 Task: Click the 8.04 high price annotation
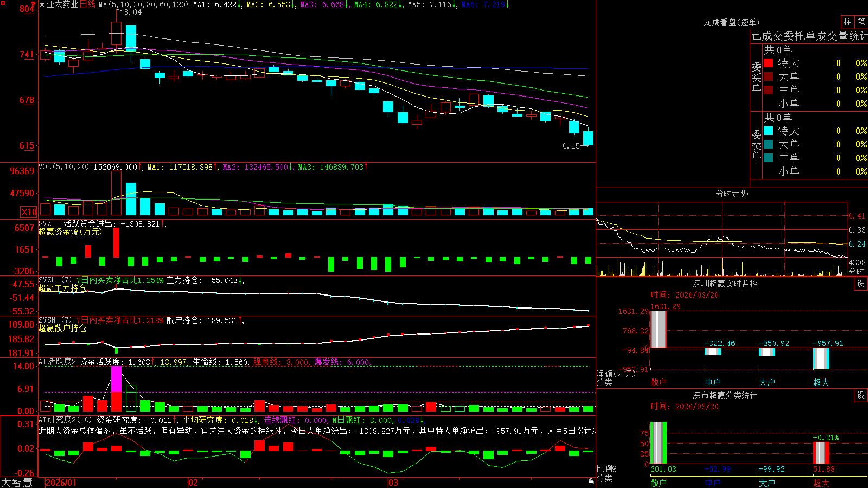(132, 12)
